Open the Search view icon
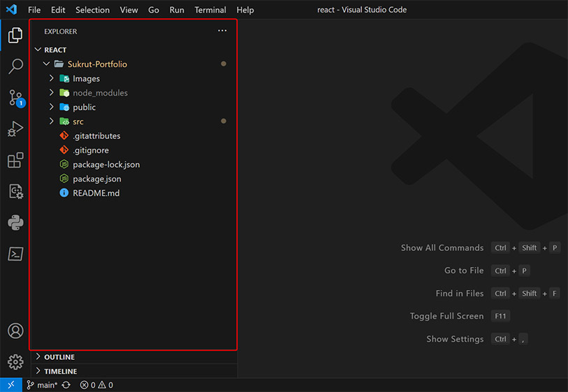The image size is (568, 392). coord(15,66)
